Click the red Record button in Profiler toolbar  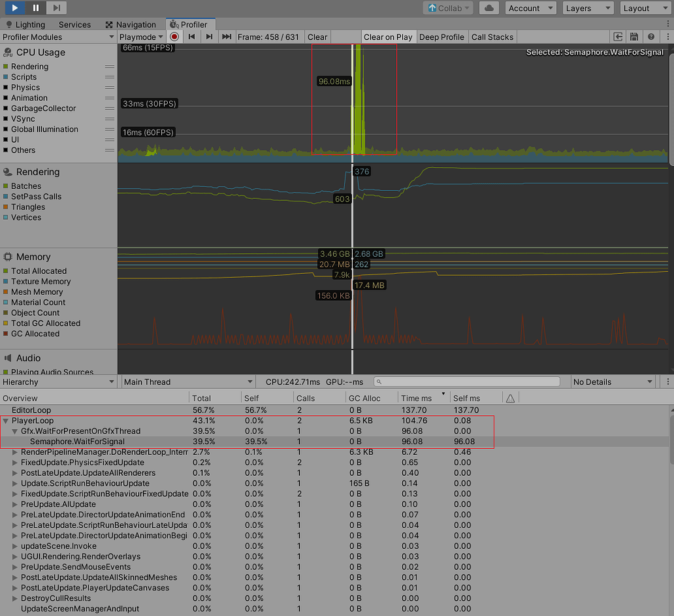(x=174, y=37)
